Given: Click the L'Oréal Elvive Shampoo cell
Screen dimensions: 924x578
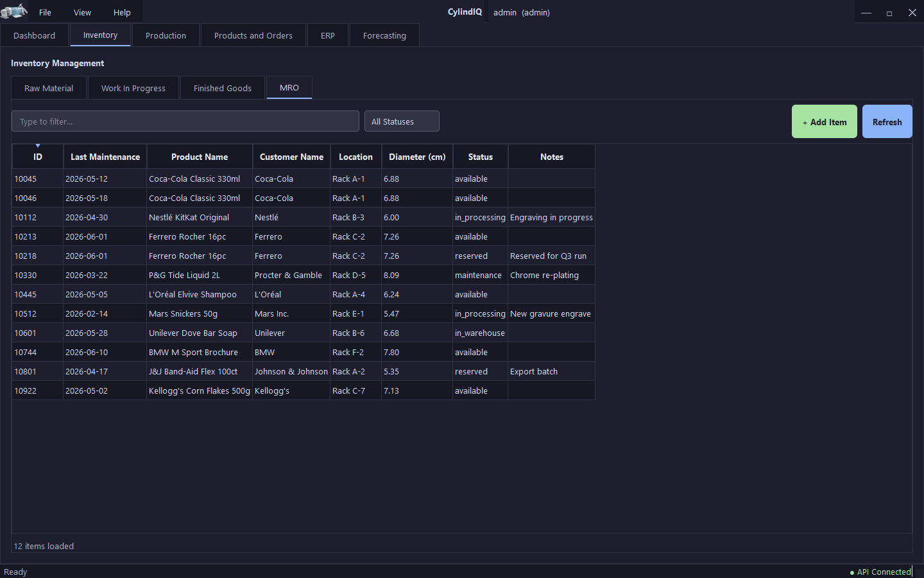Looking at the screenshot, I should point(200,294).
